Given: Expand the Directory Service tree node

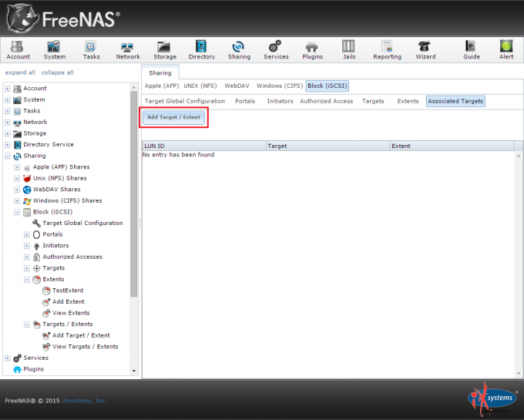Looking at the screenshot, I should click(8, 145).
